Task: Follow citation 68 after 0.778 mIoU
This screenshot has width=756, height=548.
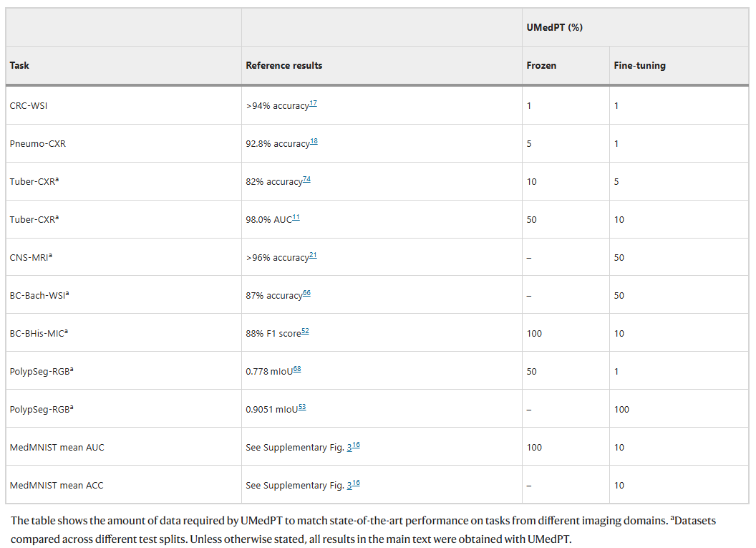Action: pos(297,370)
